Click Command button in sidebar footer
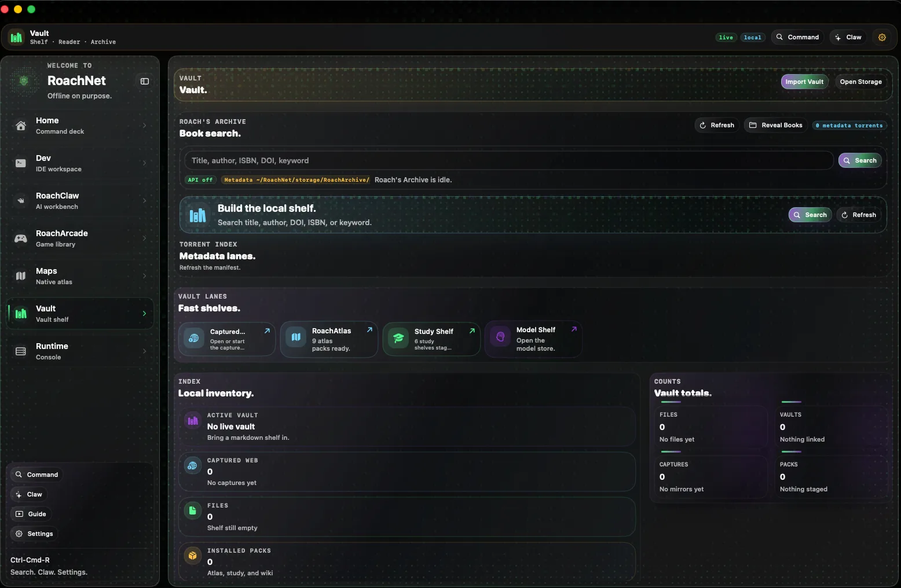The width and height of the screenshot is (901, 588). coord(36,475)
